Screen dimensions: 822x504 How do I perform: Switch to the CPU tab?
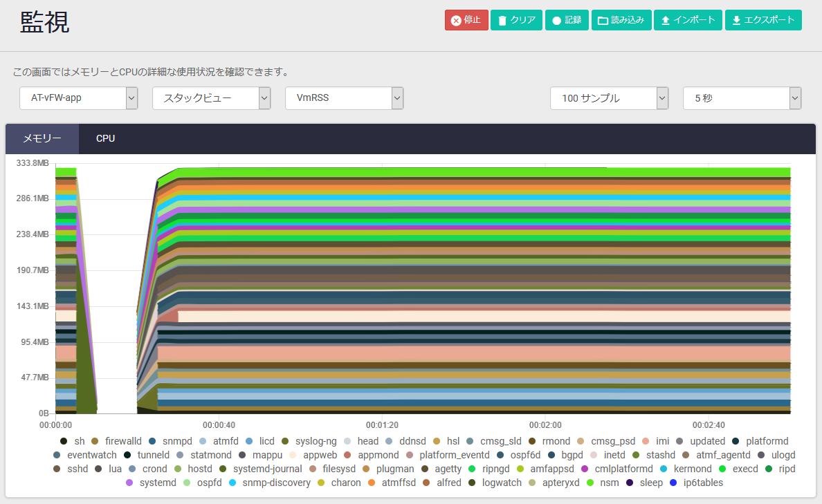point(105,139)
